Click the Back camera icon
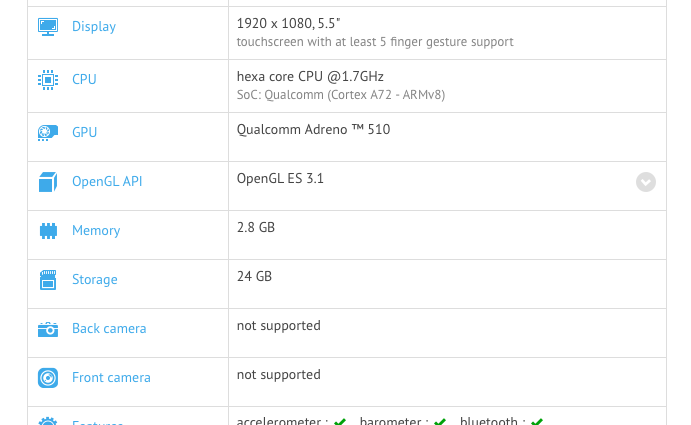Image resolution: width=691 pixels, height=425 pixels. 48,329
